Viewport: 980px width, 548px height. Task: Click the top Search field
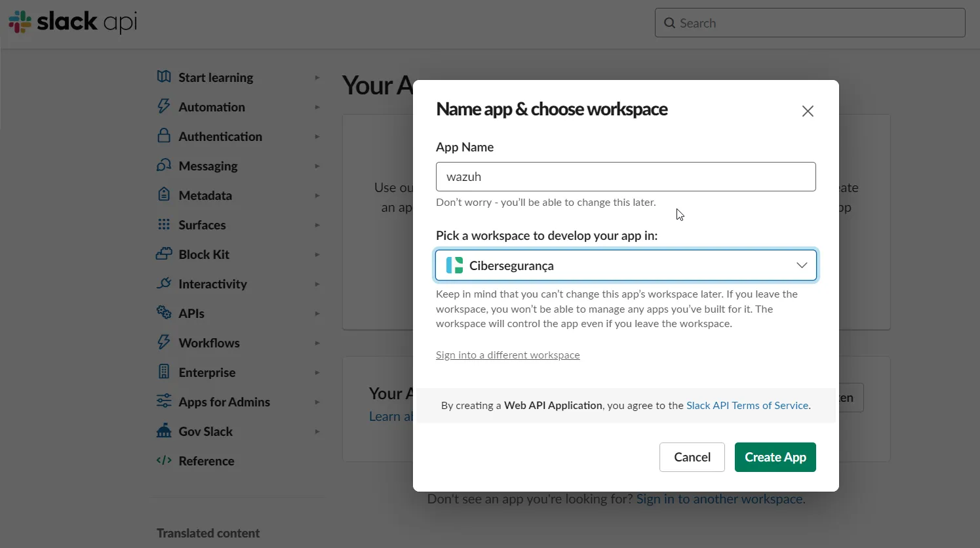810,23
